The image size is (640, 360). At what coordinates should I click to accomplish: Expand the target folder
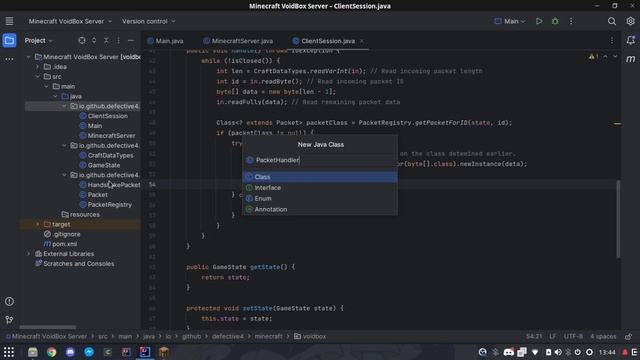point(38,224)
